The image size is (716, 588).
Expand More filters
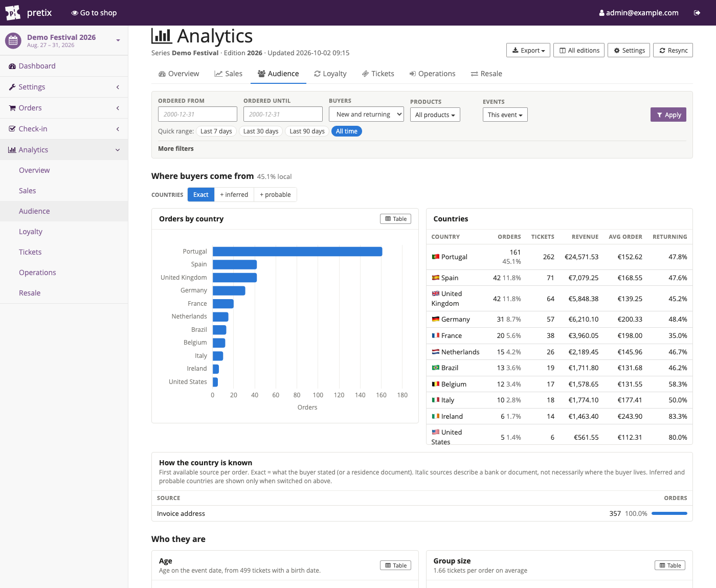click(x=176, y=149)
